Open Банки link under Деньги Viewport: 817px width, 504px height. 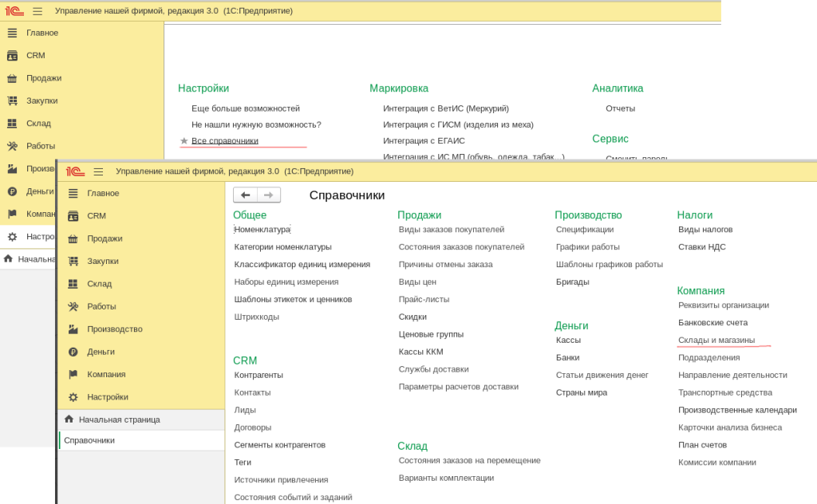coord(567,358)
